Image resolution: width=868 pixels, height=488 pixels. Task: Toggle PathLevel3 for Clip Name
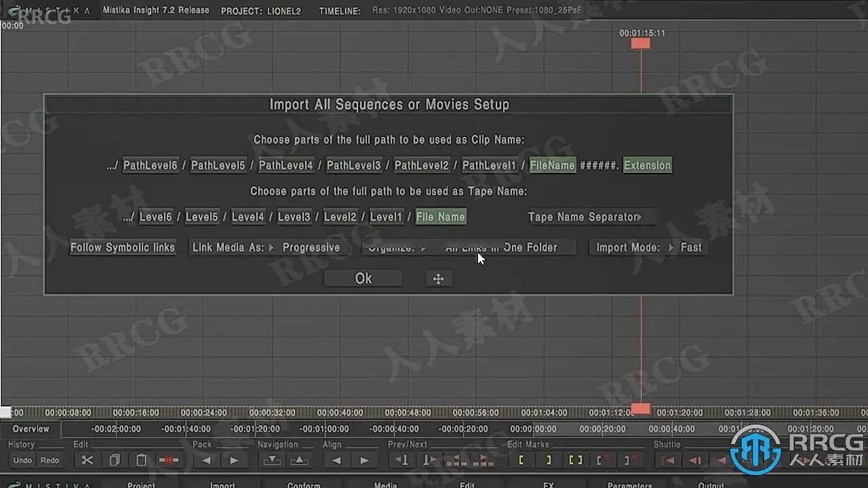point(353,165)
